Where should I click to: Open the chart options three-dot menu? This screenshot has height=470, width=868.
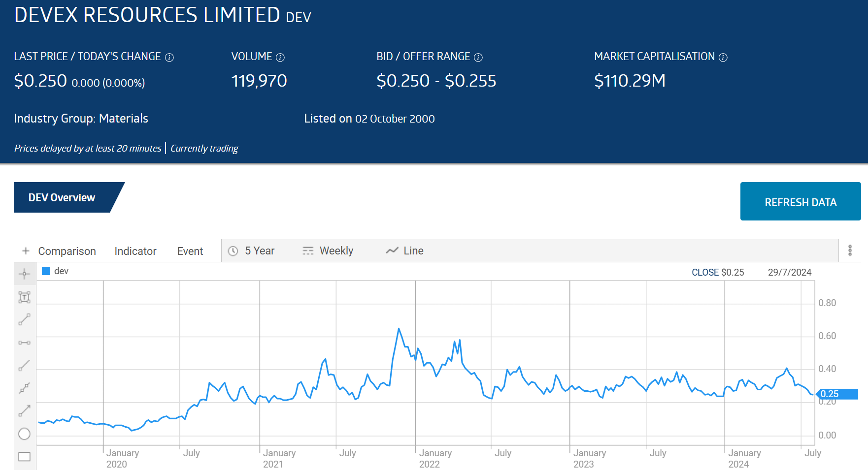click(x=850, y=251)
